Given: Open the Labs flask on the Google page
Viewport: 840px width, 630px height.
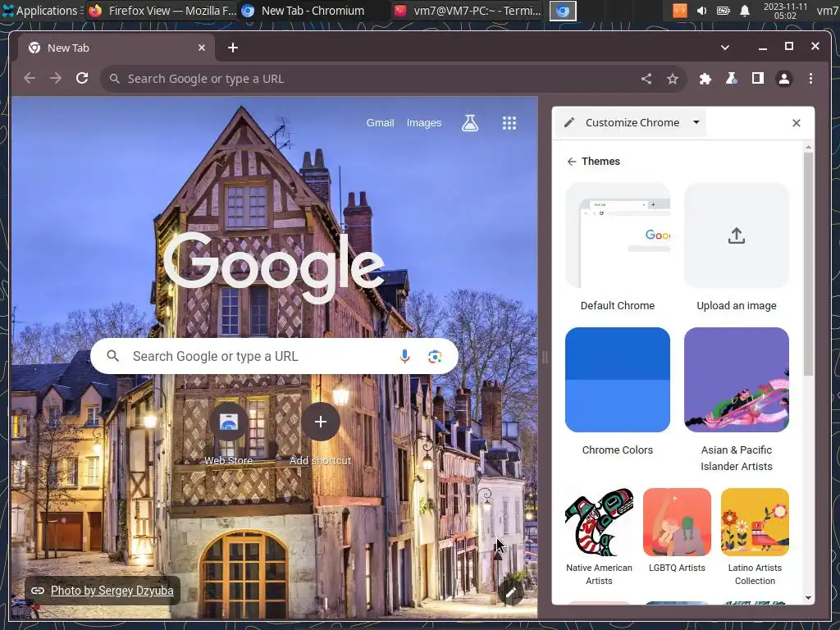Looking at the screenshot, I should pyautogui.click(x=470, y=123).
